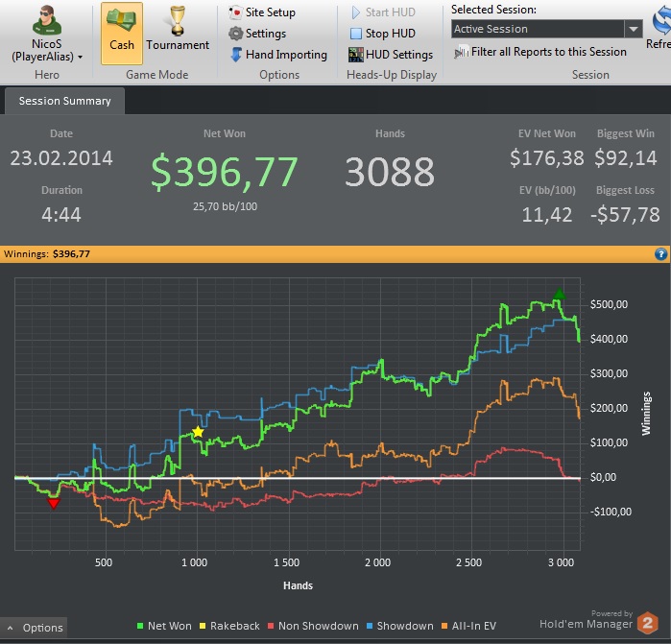Click the red triangle lowest-point marker
Viewport: 671px width, 644px height.
click(54, 503)
